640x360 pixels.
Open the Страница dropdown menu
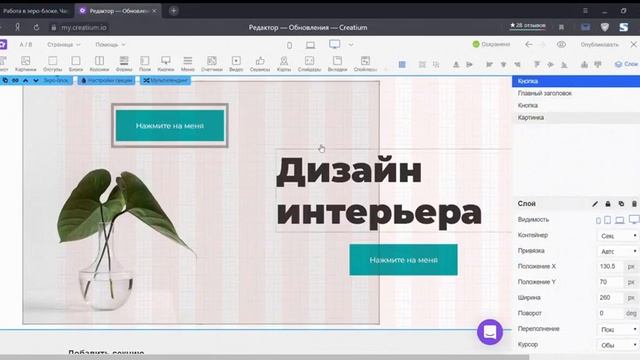[64, 44]
